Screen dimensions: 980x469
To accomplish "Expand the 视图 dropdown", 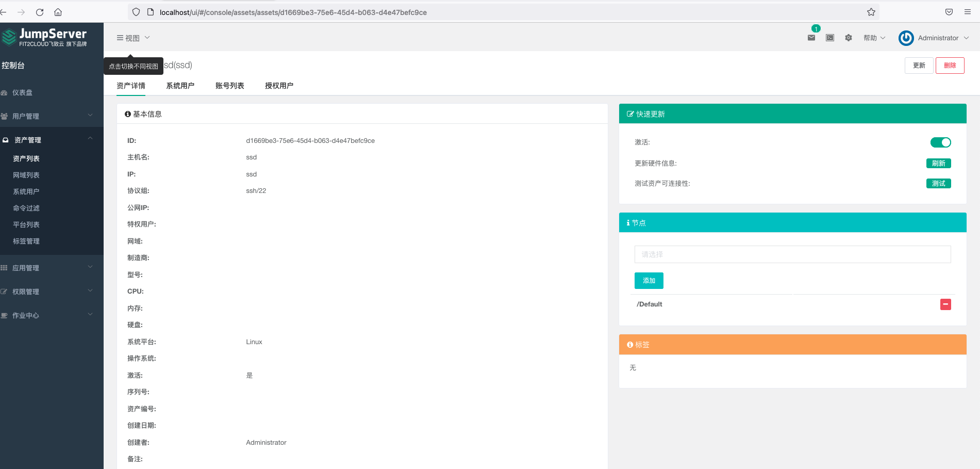I will tap(134, 38).
